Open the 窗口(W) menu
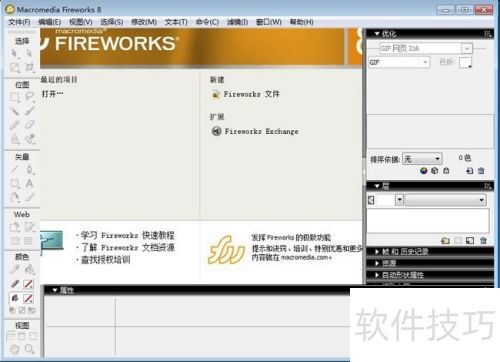500x362 pixels. click(x=269, y=22)
